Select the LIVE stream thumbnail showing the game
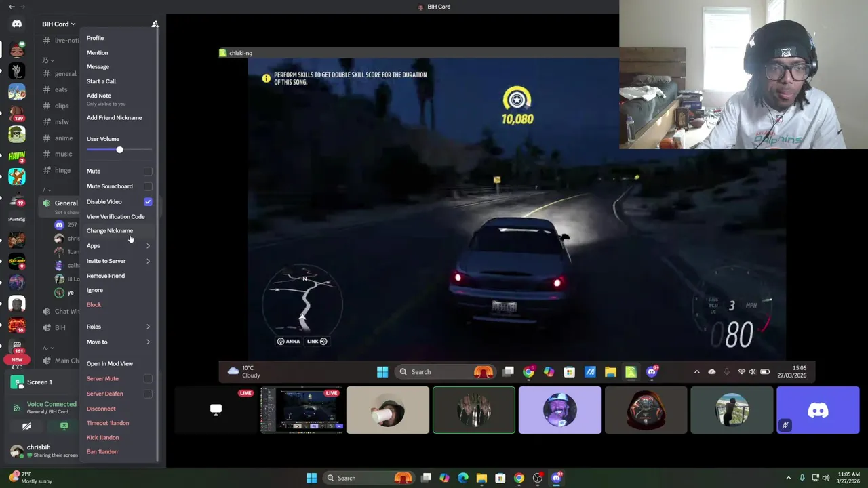This screenshot has height=488, width=868. (302, 410)
